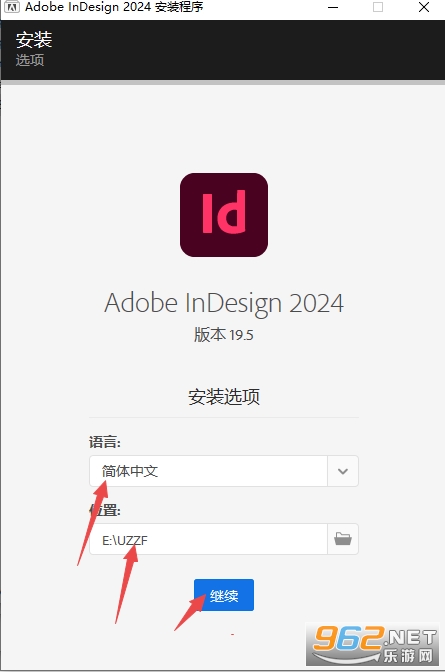Click the 选项 subtitle in the header
Viewport: 445px width, 672px height.
pos(30,60)
